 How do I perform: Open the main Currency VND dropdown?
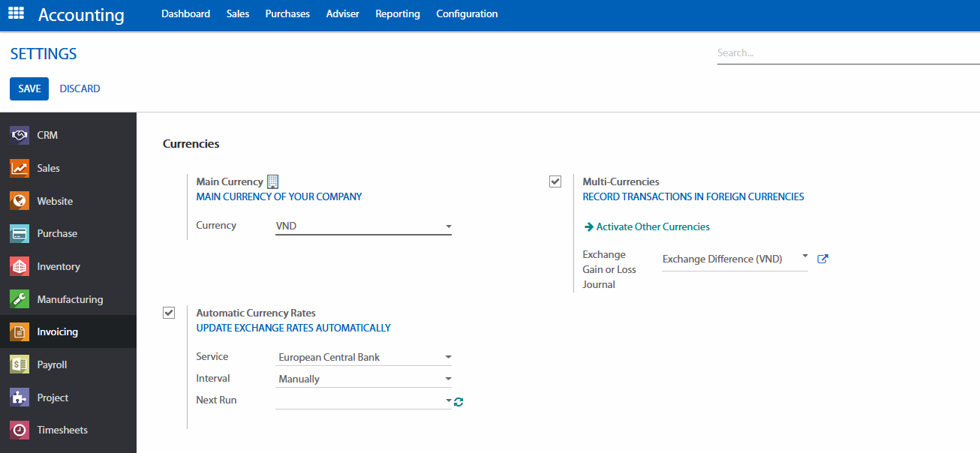363,226
